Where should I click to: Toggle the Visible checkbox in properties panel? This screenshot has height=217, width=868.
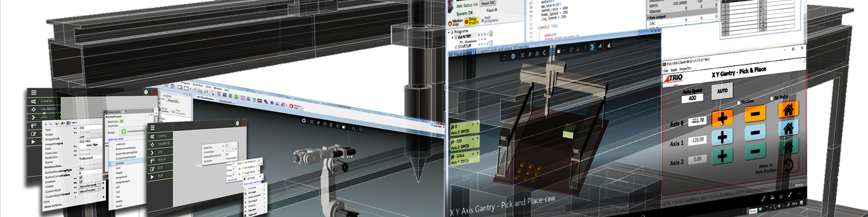(81, 182)
